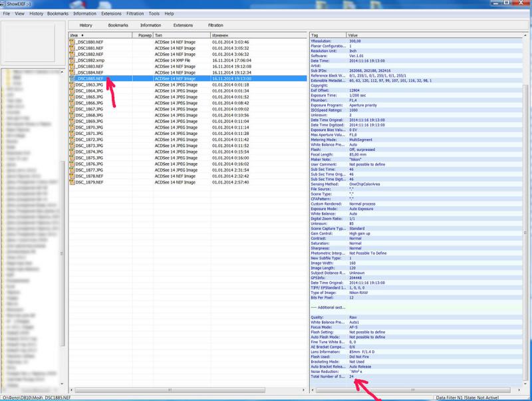The width and height of the screenshot is (532, 401).
Task: Click the file icon beside DSC_1863.JPG
Action: point(72,85)
